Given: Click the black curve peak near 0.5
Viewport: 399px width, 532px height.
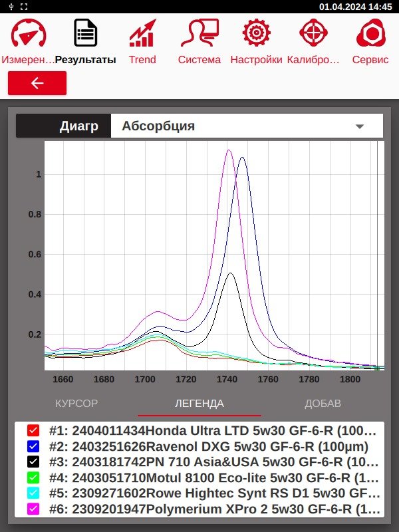Looking at the screenshot, I should point(231,273).
